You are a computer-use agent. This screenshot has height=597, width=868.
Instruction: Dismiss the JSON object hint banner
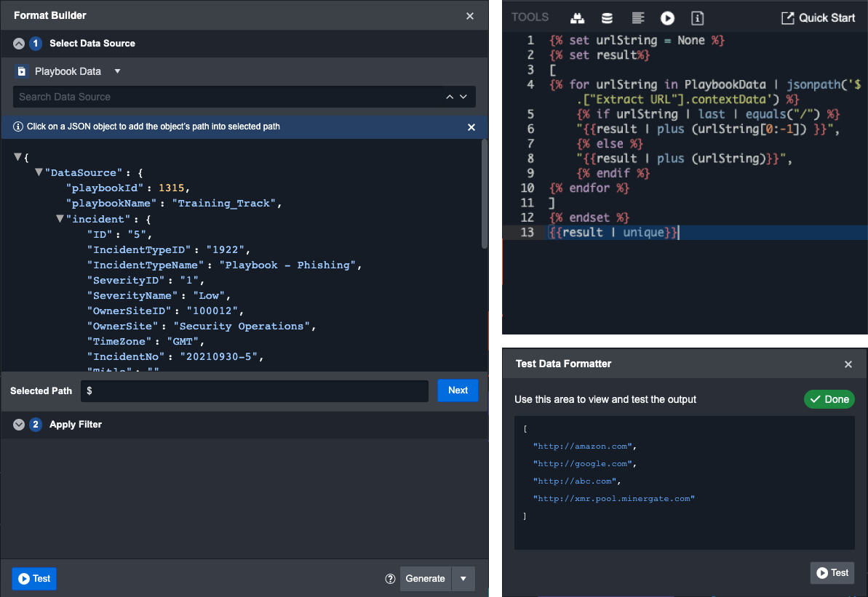471,127
